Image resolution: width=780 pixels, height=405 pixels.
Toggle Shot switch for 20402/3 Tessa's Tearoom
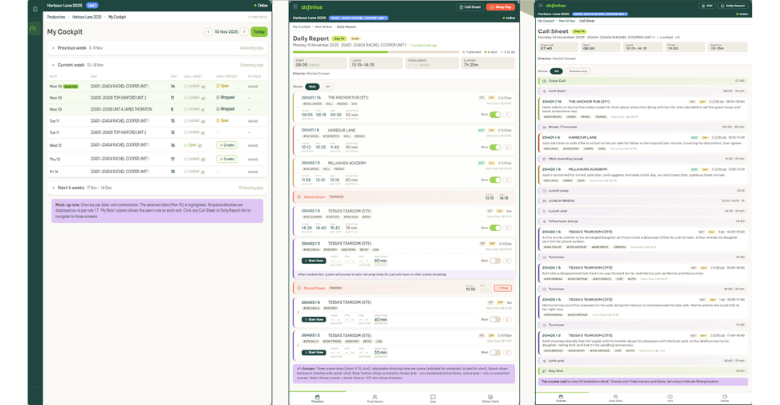point(495,261)
